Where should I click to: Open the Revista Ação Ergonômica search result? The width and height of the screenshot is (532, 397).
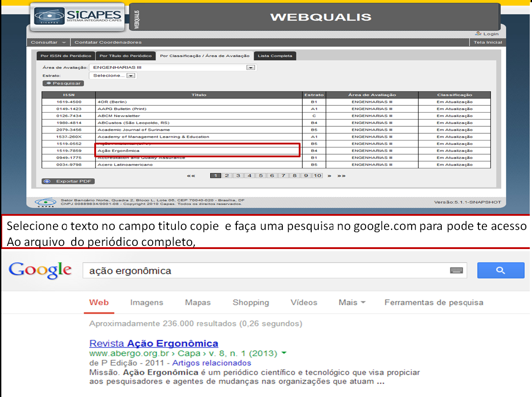(154, 343)
